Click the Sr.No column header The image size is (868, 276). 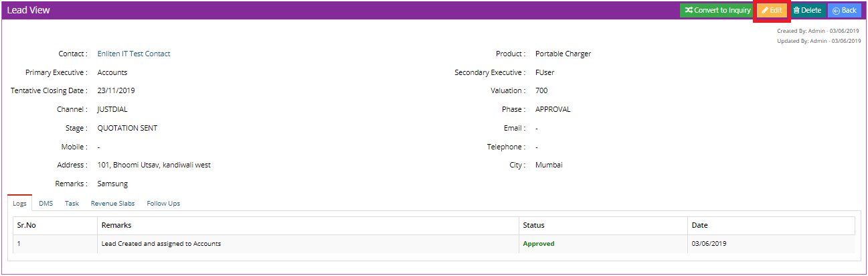[27, 226]
